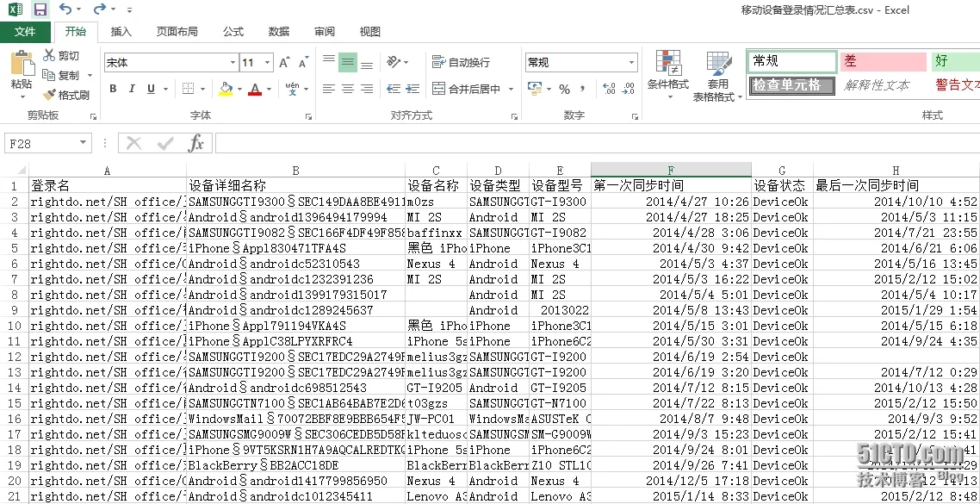Align text to bottom of cell
The height and width of the screenshot is (504, 980).
pos(368,63)
